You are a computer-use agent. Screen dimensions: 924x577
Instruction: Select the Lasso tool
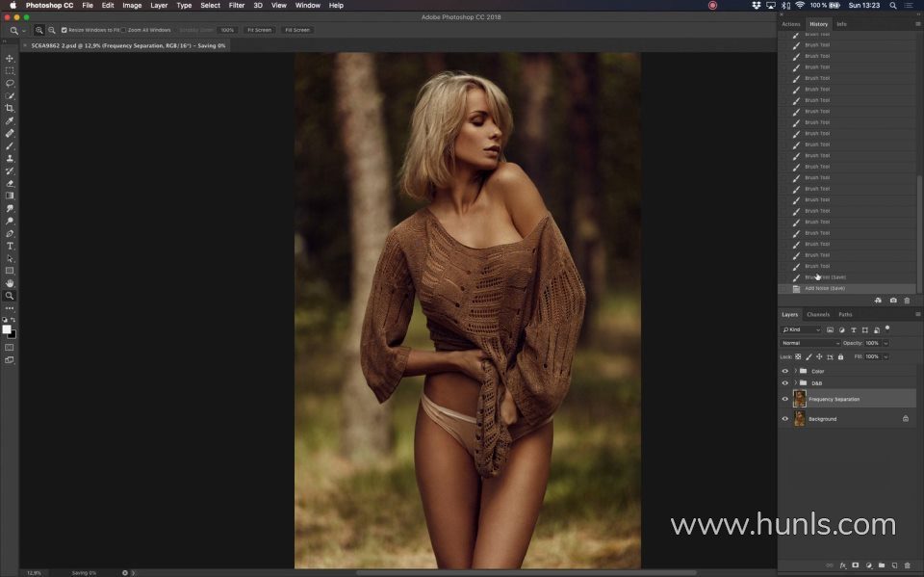coord(10,83)
